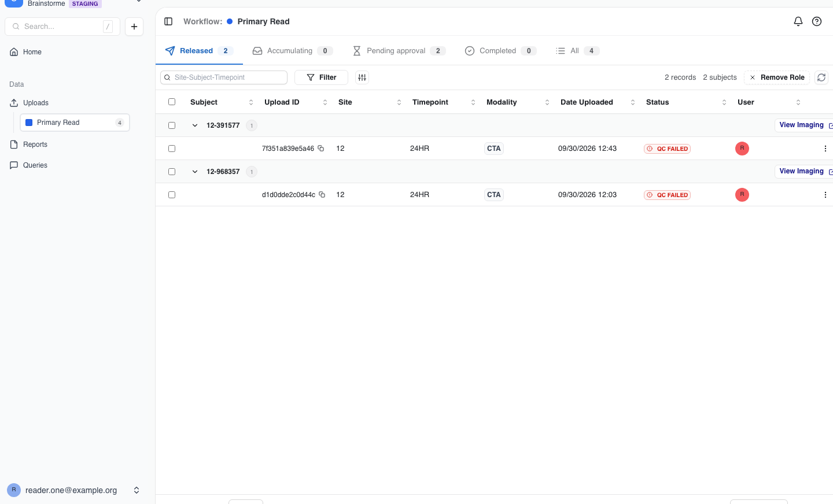Open the notifications bell
Screen dimensions: 833x504
(798, 21)
